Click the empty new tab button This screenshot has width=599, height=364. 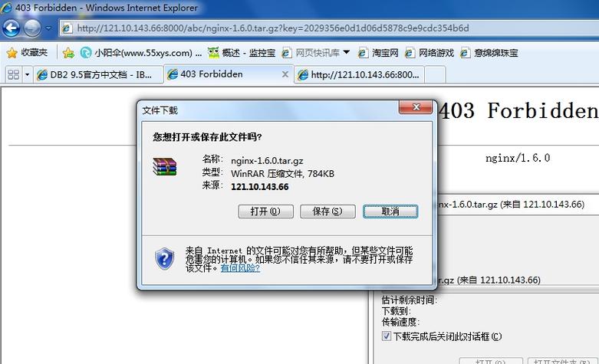pos(435,74)
